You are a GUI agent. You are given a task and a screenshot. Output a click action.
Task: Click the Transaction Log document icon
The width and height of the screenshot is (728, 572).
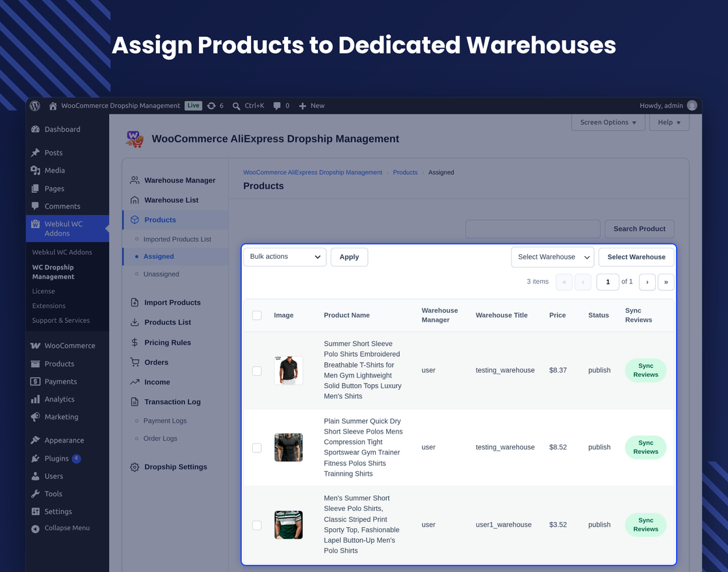(135, 402)
